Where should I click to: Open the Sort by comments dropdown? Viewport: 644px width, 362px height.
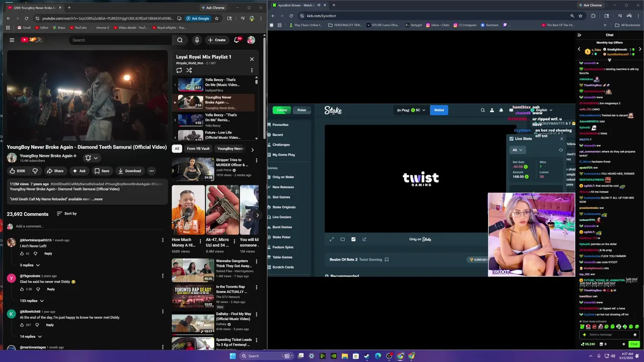pos(66,214)
